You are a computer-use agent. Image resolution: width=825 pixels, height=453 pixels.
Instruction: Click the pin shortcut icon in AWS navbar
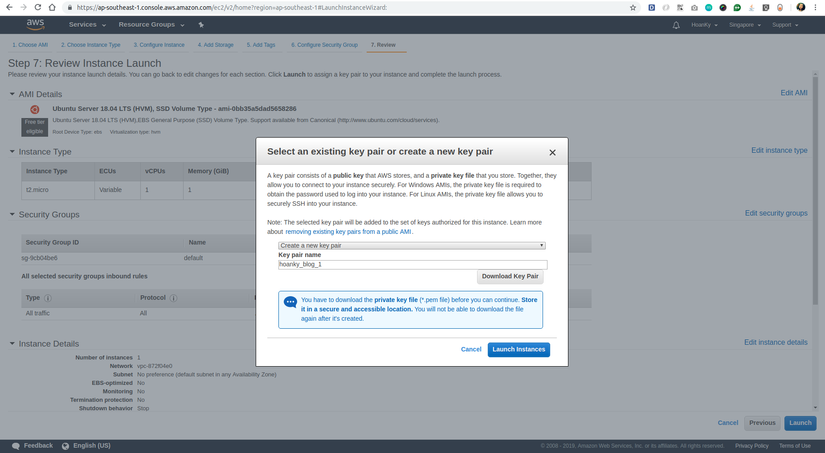pos(201,25)
